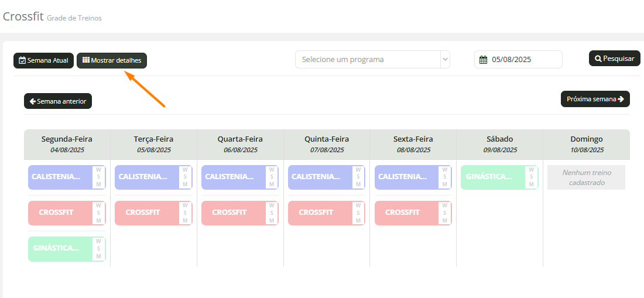This screenshot has width=644, height=298.
Task: Click Nenhum treino cadastrado placeholder
Action: [586, 177]
